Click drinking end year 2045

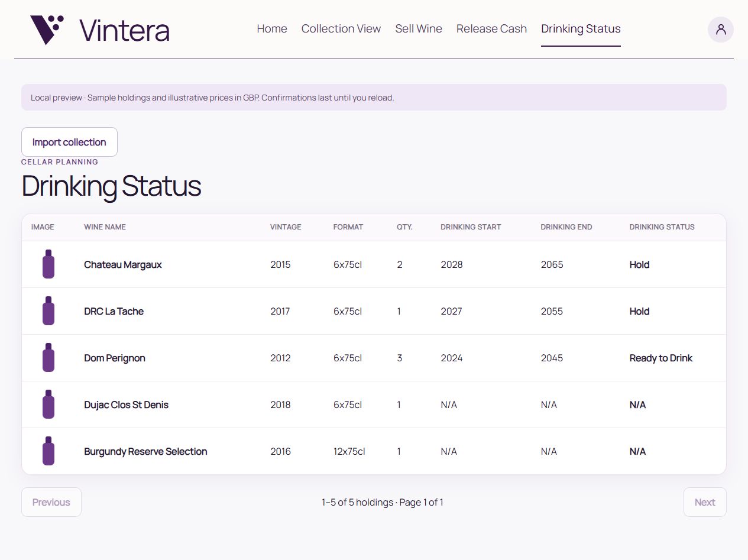pos(552,358)
